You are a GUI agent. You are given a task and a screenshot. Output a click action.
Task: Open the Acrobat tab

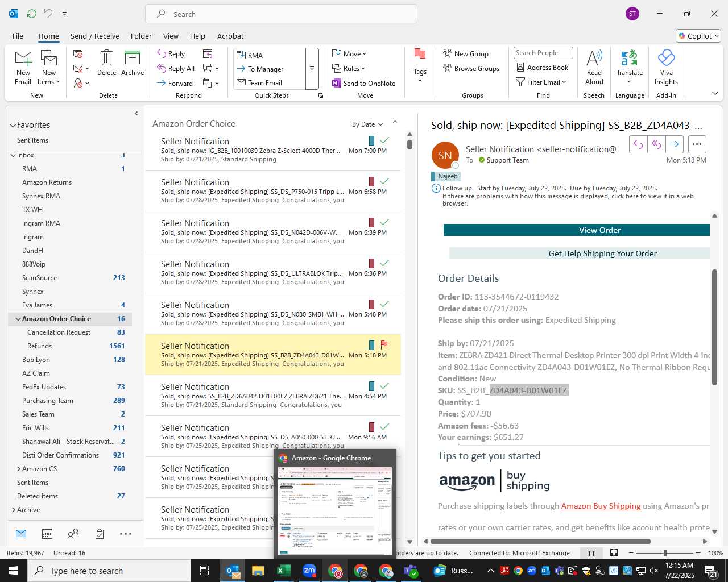point(230,36)
